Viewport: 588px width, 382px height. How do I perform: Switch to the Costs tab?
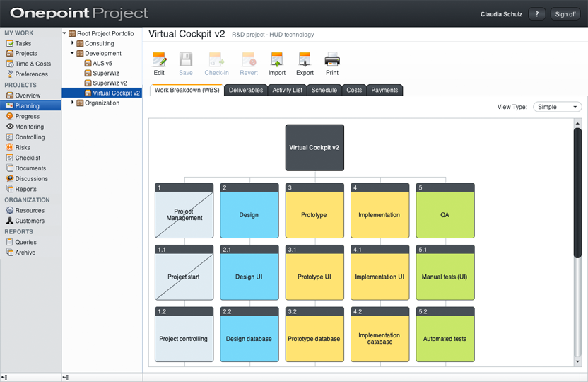pyautogui.click(x=354, y=90)
